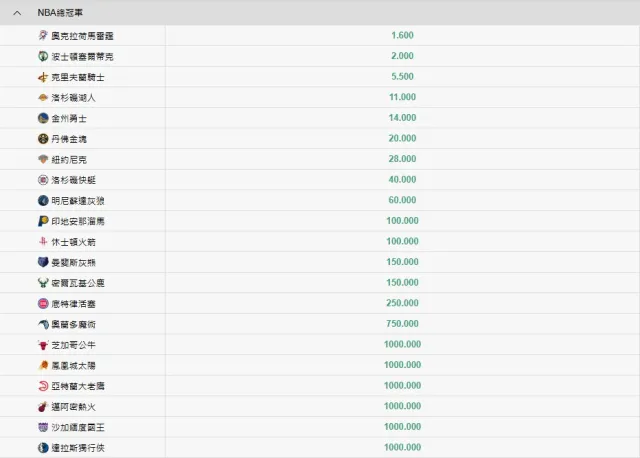Click the Boston Celtics logo

click(x=43, y=56)
